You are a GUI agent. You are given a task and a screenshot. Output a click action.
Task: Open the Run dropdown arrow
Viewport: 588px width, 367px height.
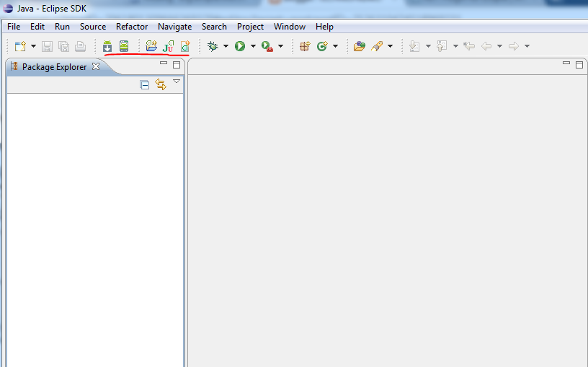pos(253,46)
